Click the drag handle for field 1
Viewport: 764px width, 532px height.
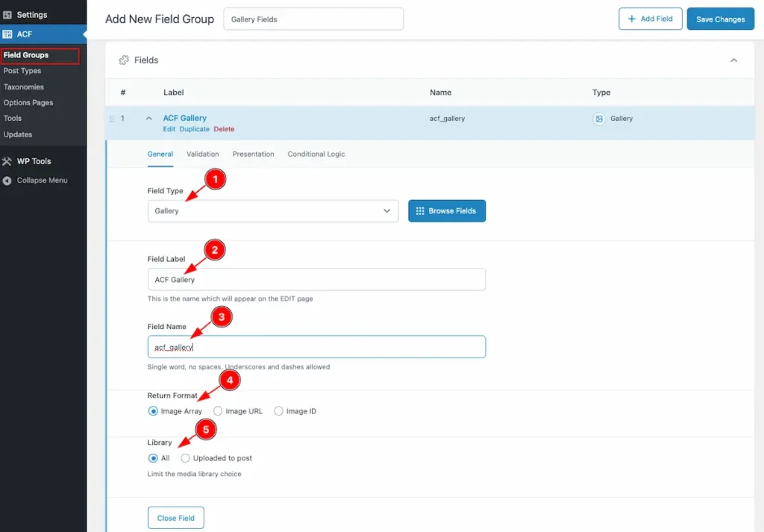[x=113, y=119]
